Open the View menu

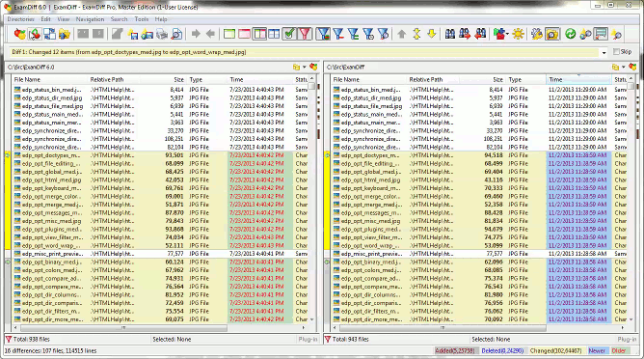coord(64,19)
